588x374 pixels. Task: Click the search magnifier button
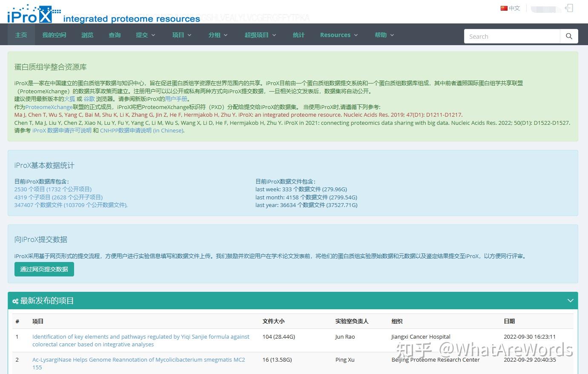click(569, 36)
